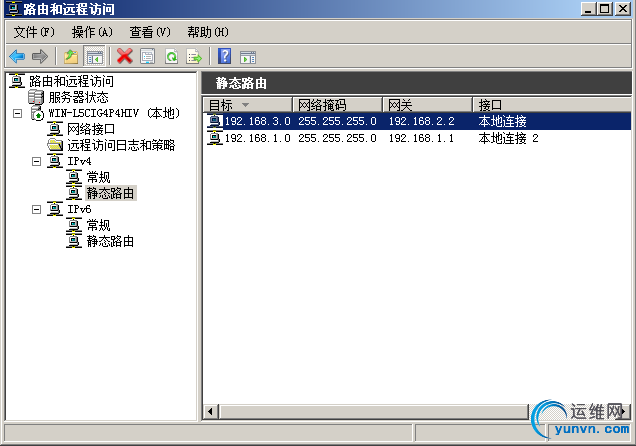Click the row icon for 192.168.3.0
The width and height of the screenshot is (636, 446).
point(215,121)
